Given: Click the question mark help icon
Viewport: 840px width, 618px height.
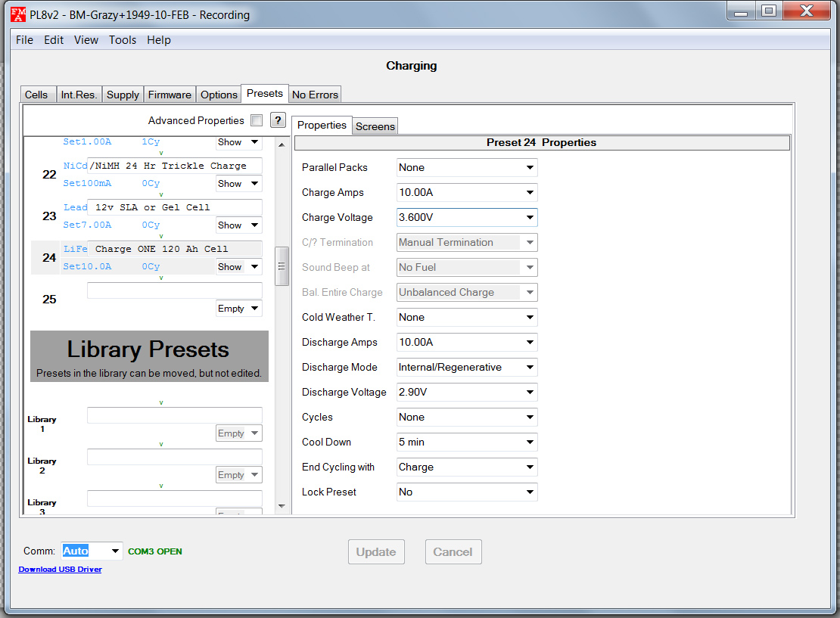Looking at the screenshot, I should [278, 120].
